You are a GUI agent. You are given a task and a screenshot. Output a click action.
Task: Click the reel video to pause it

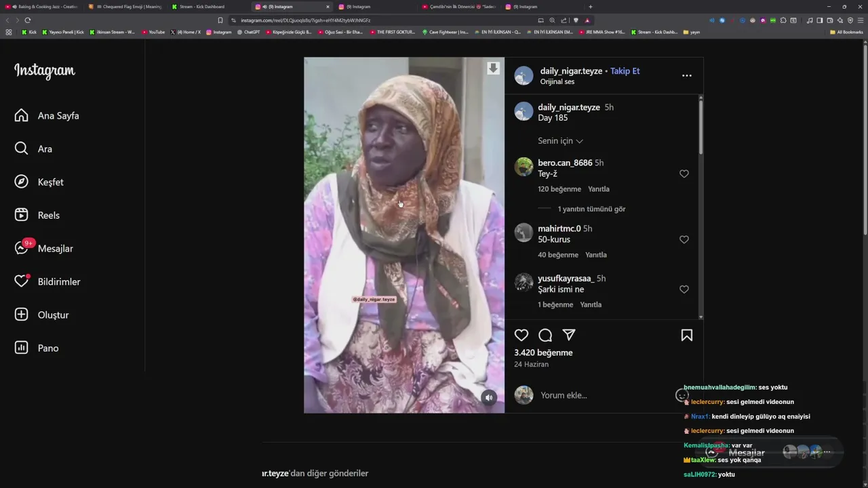tap(404, 235)
